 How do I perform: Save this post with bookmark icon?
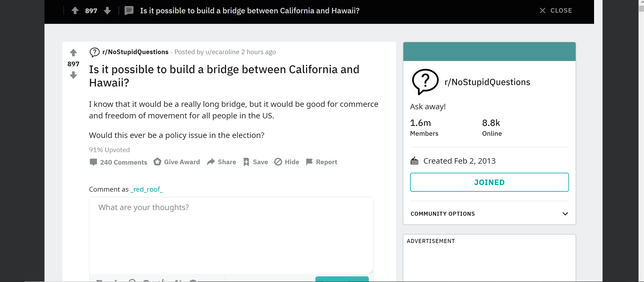click(255, 162)
